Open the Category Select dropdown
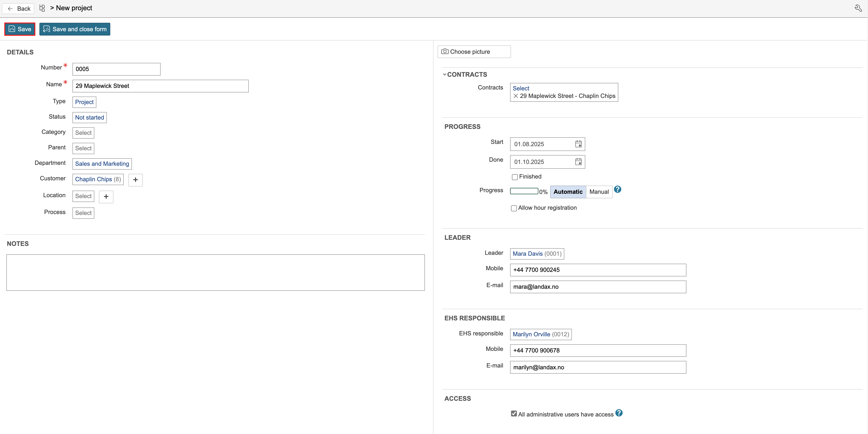The image size is (868, 434). 83,133
